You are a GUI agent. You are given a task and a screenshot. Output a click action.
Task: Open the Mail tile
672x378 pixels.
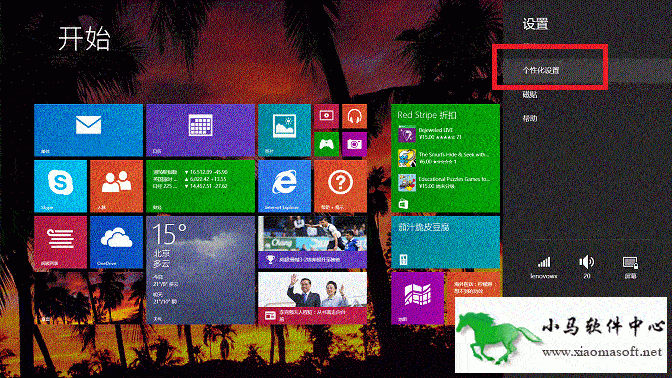88,130
